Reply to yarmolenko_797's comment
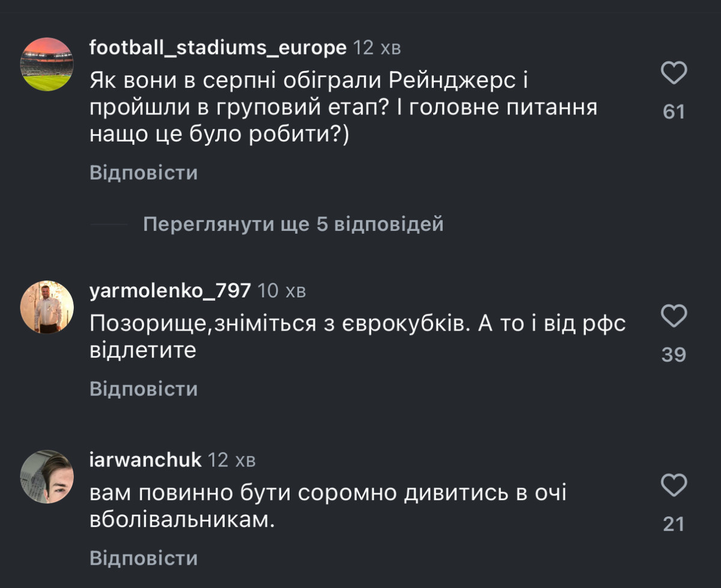Viewport: 721px width, 588px height. pyautogui.click(x=144, y=389)
